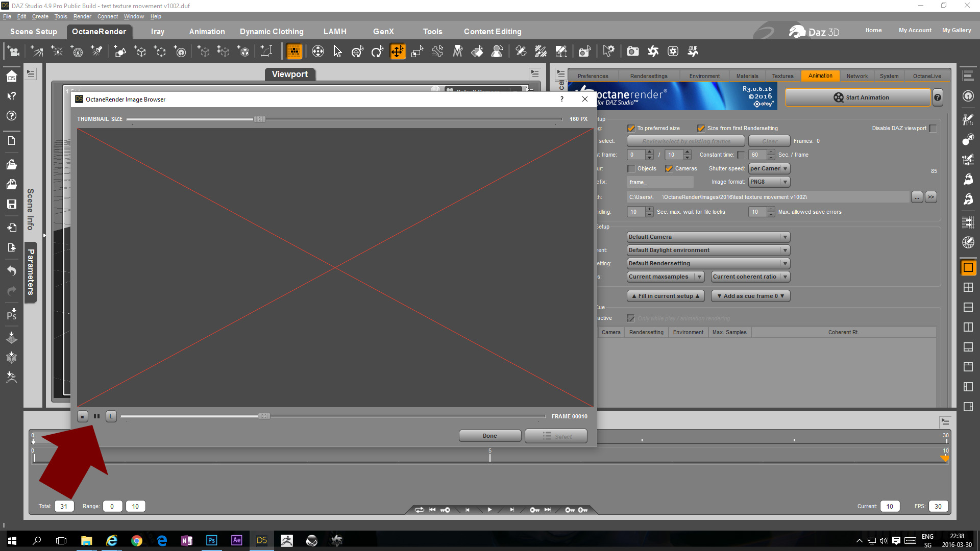Screen dimensions: 980x551
Task: Enable the Disable DAZ viewport checkbox
Action: pyautogui.click(x=933, y=128)
